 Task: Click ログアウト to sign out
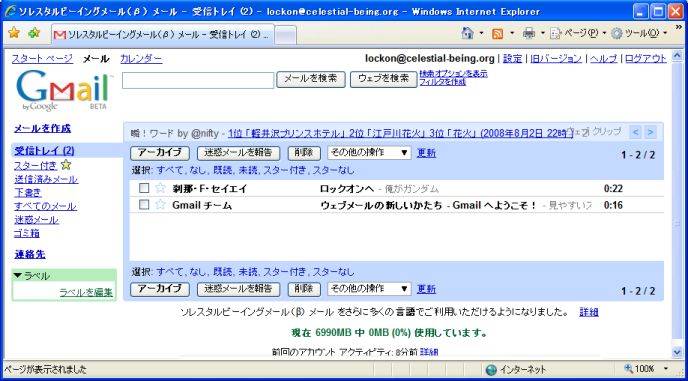point(646,58)
